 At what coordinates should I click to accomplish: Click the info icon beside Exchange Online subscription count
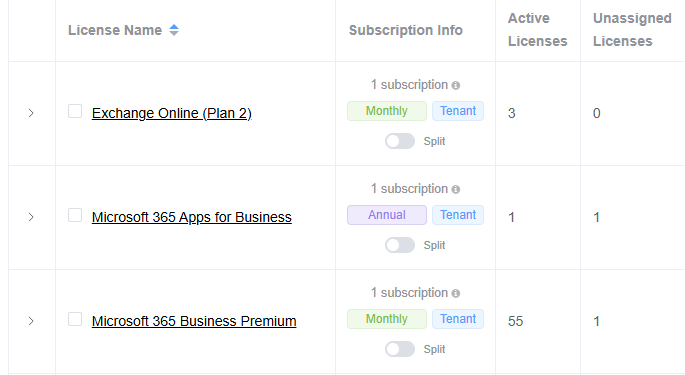[x=456, y=85]
